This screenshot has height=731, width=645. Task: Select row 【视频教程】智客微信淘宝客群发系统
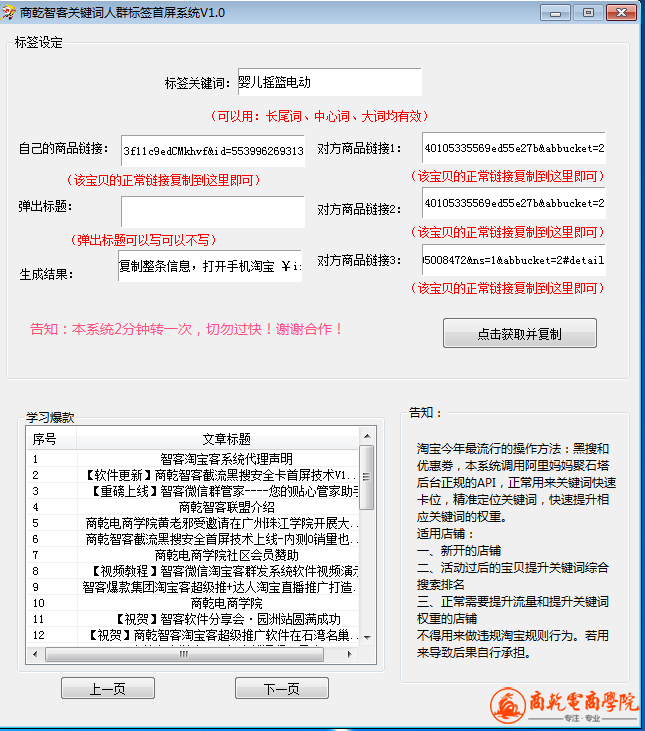193,571
